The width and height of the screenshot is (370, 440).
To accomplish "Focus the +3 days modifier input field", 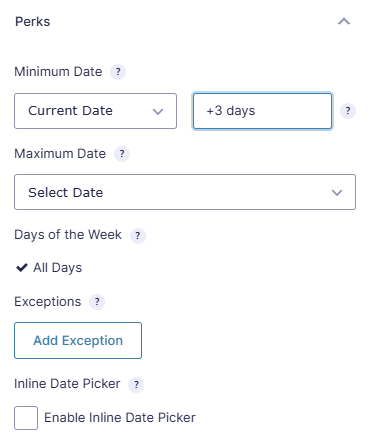I will (x=262, y=111).
